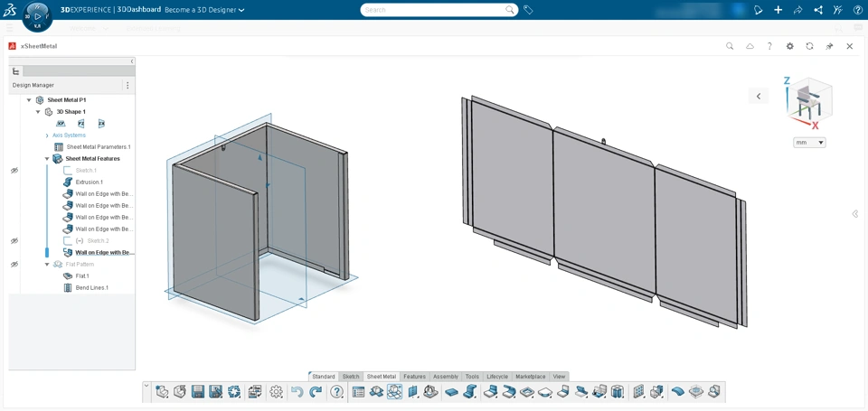Open the xSheetMetal help question mark
The image size is (868, 411).
coord(769,46)
